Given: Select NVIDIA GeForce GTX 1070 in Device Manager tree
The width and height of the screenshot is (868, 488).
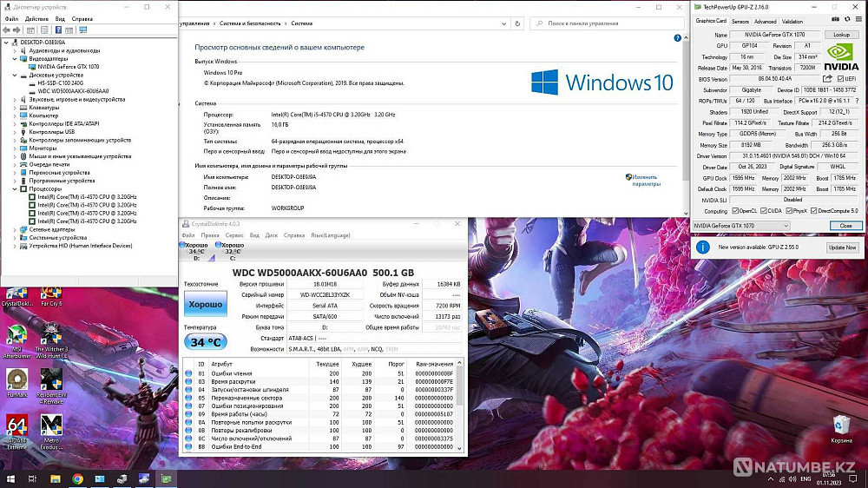Looking at the screenshot, I should [x=68, y=67].
